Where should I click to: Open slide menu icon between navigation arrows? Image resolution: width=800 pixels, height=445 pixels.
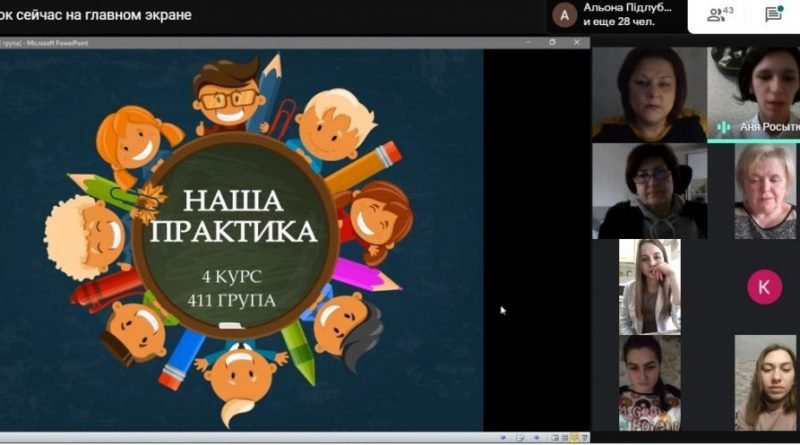(520, 438)
